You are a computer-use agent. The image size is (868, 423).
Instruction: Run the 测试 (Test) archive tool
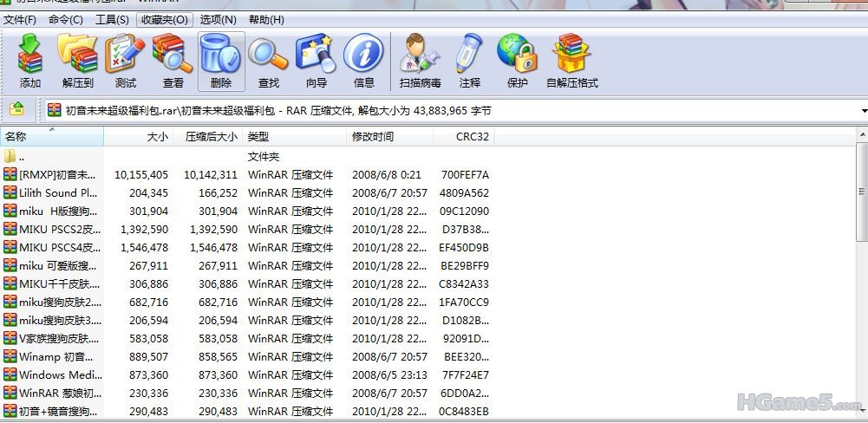pos(125,61)
